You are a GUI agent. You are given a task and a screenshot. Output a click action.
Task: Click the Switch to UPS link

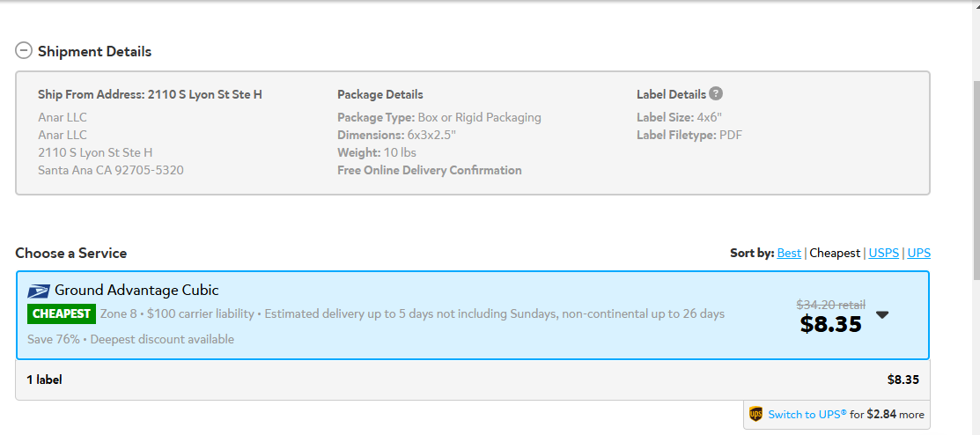pos(807,415)
